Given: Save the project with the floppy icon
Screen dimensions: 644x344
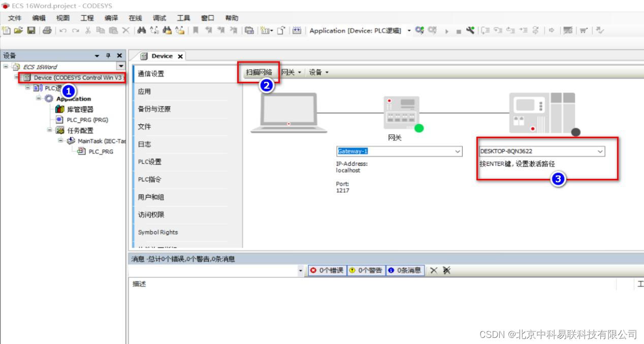Looking at the screenshot, I should pyautogui.click(x=31, y=30).
